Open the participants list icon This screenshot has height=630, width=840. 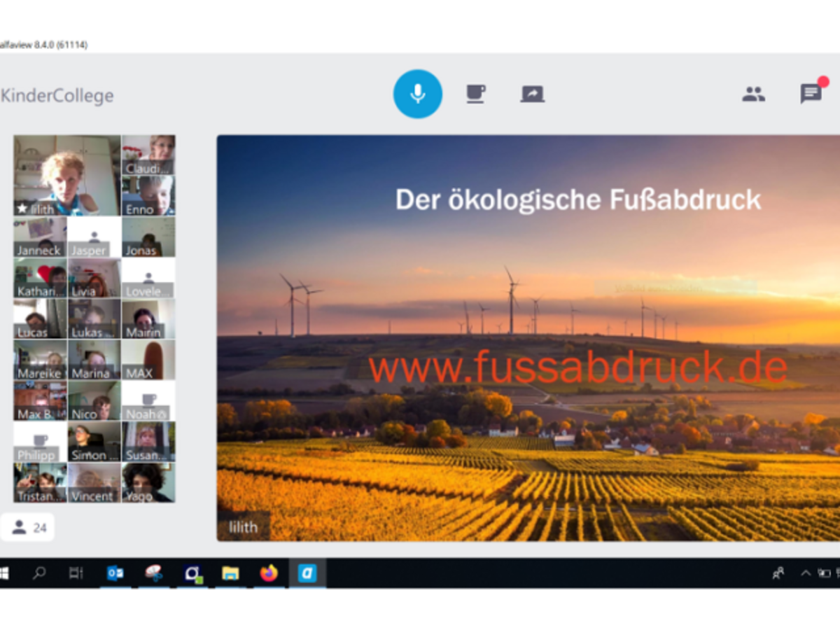753,94
